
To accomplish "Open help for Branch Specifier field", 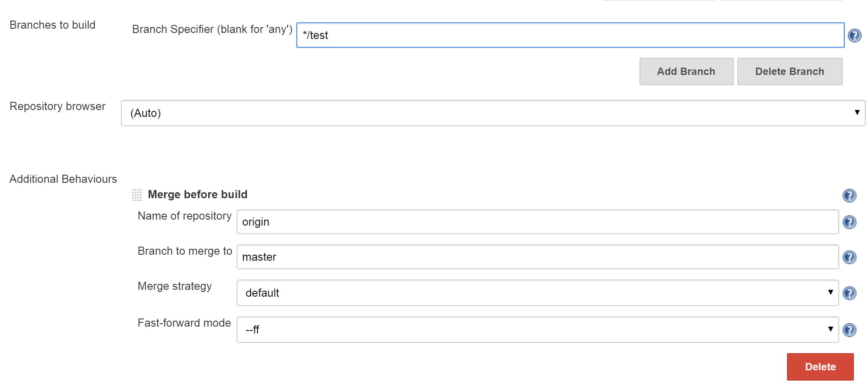I will coord(854,36).
